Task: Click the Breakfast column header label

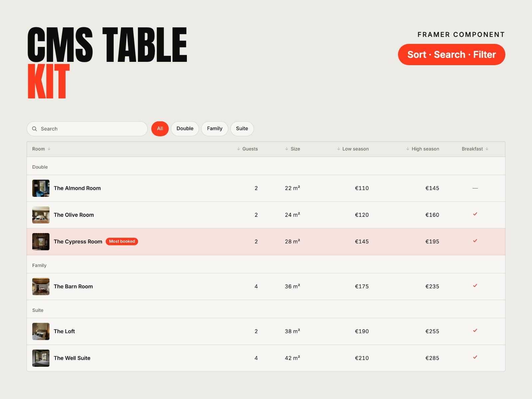Action: (x=472, y=149)
